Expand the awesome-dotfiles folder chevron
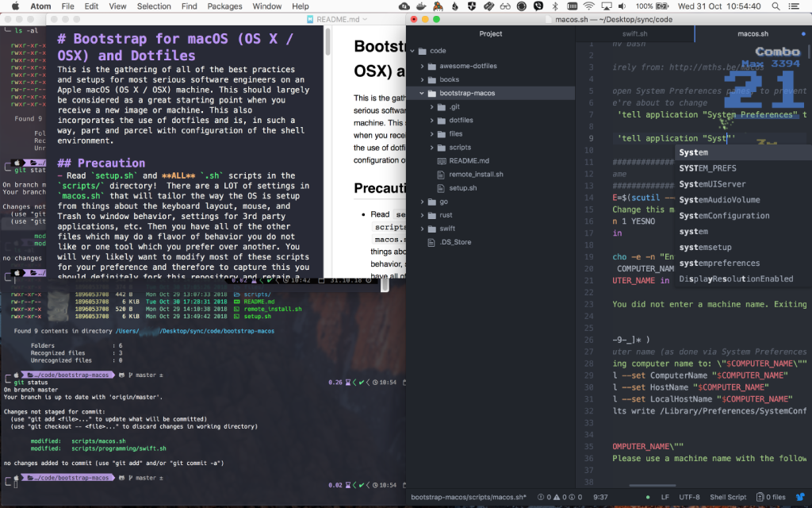Image resolution: width=812 pixels, height=508 pixels. [422, 66]
